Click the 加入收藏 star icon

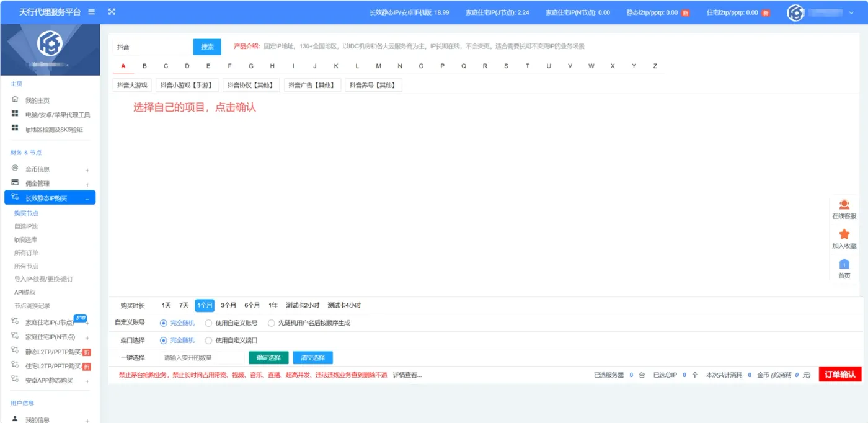click(844, 234)
